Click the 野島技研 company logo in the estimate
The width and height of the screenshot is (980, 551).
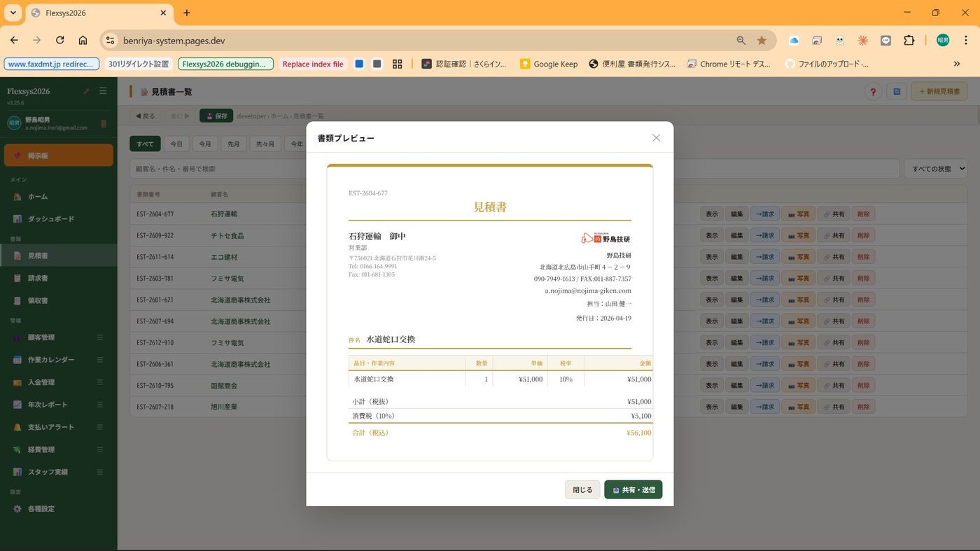(x=606, y=238)
